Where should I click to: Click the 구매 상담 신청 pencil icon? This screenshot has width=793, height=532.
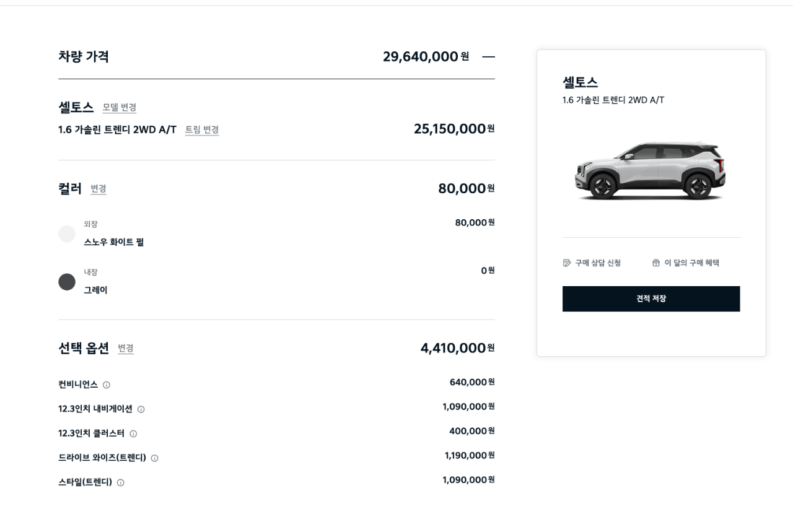point(567,263)
